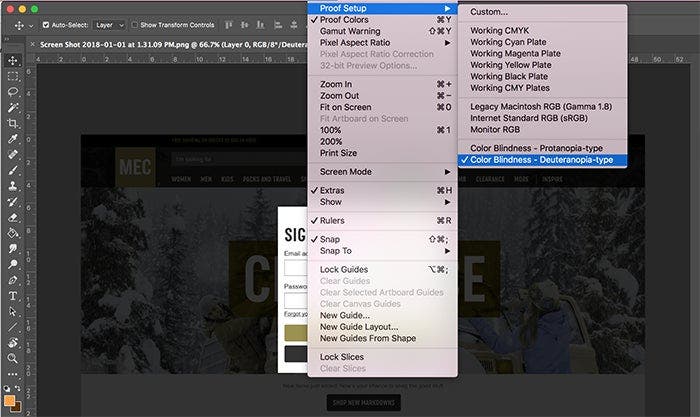
Task: Click New Guide Layout entry
Action: tap(359, 326)
